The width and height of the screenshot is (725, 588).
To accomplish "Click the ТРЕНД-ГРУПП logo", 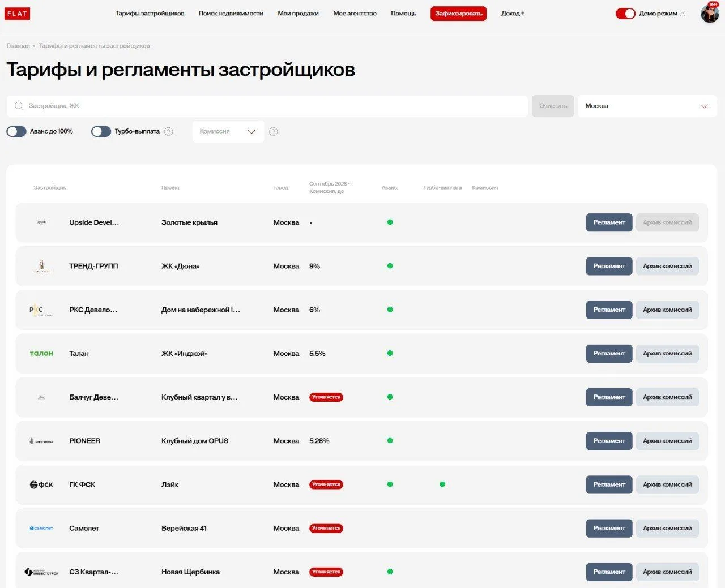I will [x=41, y=266].
